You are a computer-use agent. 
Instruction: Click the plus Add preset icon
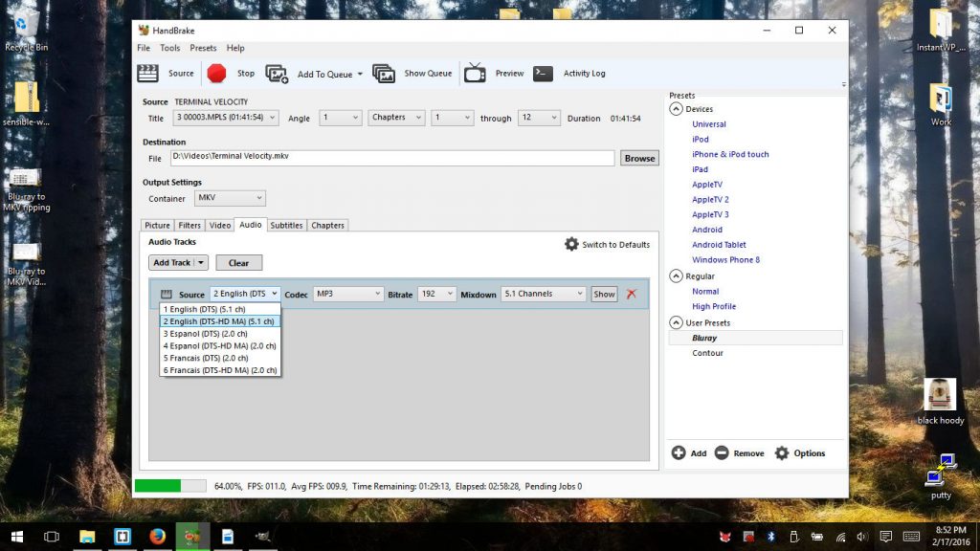pos(679,452)
